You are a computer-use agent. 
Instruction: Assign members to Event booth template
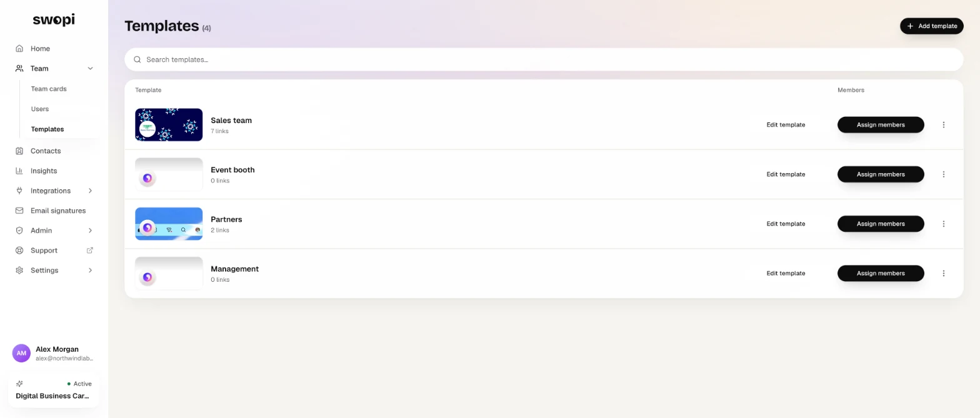pyautogui.click(x=881, y=174)
